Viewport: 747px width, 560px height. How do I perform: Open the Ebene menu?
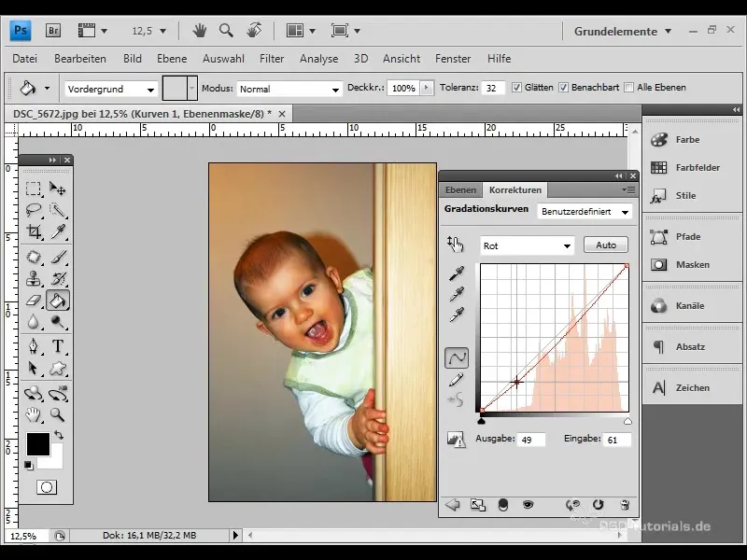pos(172,59)
